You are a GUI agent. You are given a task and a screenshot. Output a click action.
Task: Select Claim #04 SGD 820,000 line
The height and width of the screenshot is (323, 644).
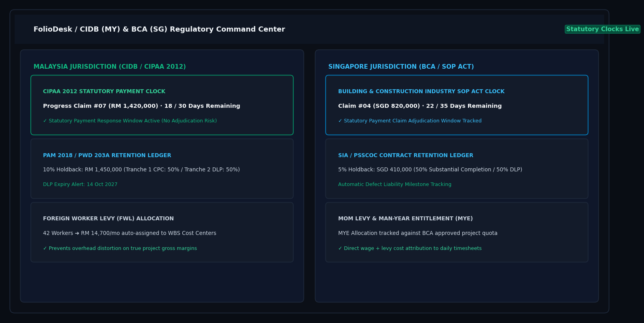click(x=420, y=106)
